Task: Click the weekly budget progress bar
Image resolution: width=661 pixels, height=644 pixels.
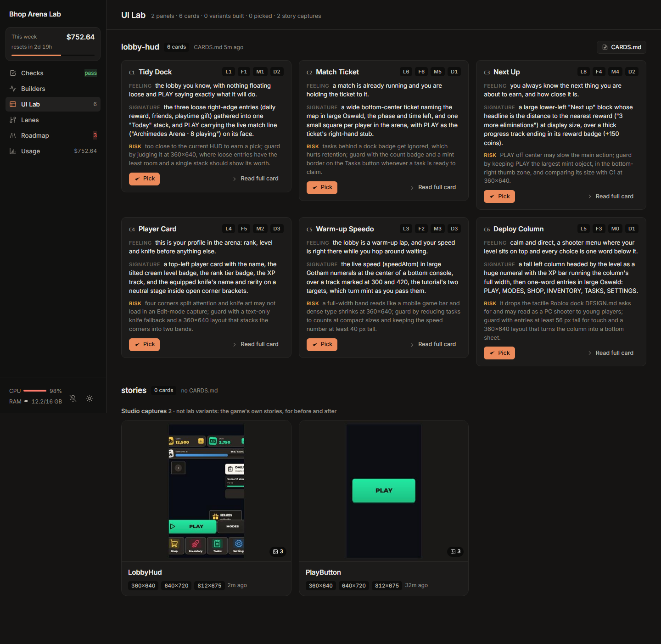Action: tap(53, 55)
